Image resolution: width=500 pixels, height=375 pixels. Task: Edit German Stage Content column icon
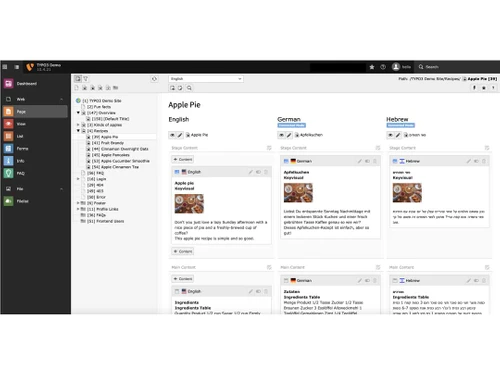378,148
